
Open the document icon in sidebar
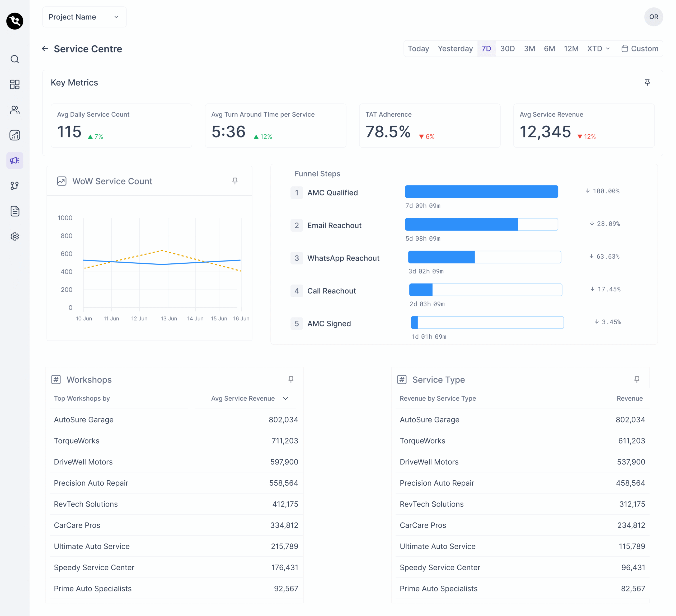point(15,211)
